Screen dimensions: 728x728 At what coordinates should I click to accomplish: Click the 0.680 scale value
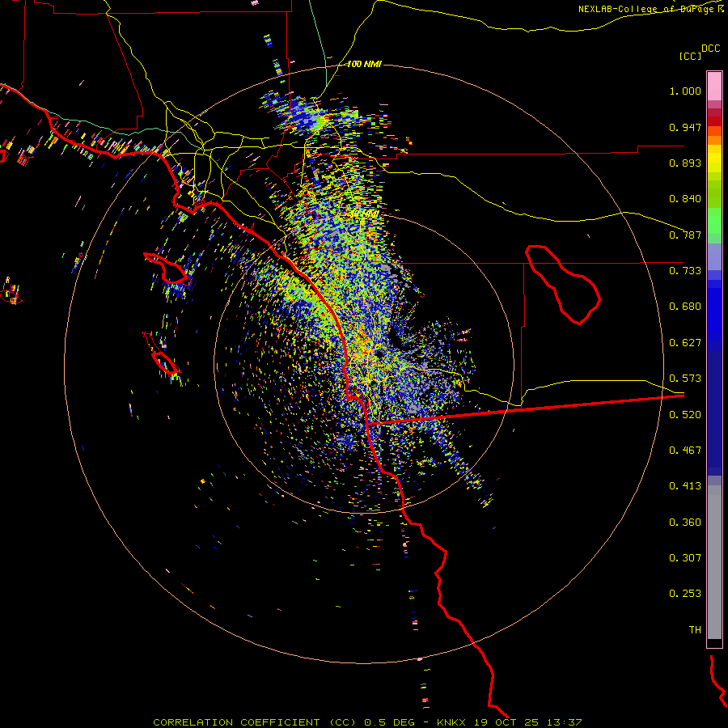685,307
